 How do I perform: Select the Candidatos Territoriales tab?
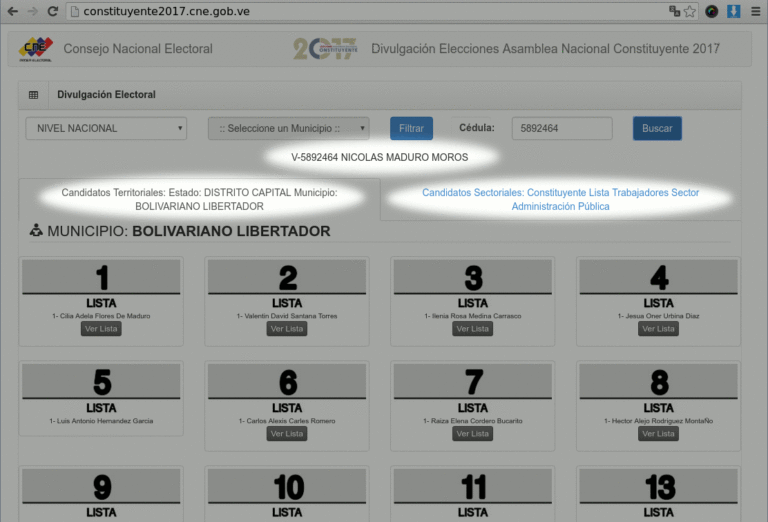(x=199, y=199)
